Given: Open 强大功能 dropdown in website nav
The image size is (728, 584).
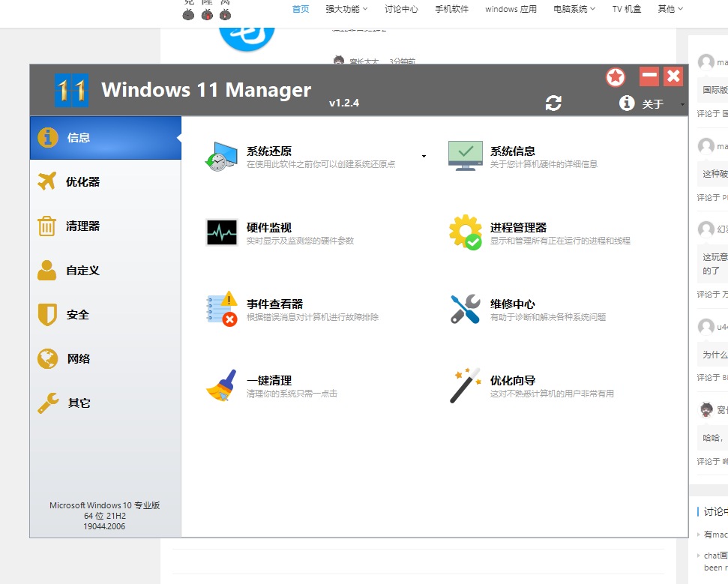Looking at the screenshot, I should tap(346, 9).
